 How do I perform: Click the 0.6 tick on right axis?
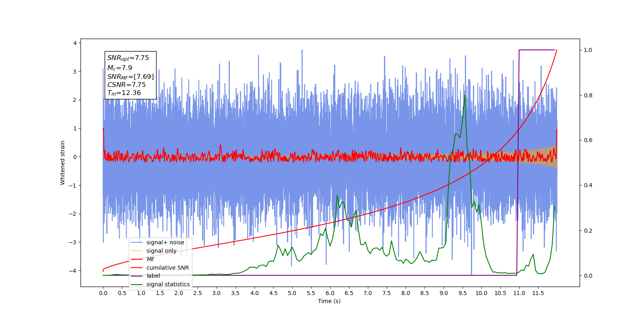click(x=588, y=140)
